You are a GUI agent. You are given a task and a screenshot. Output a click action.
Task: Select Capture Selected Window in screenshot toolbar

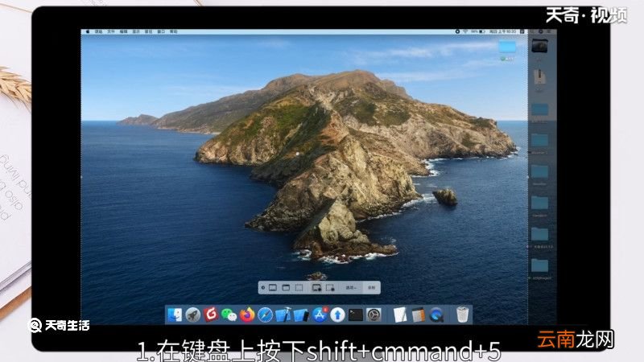coord(286,288)
